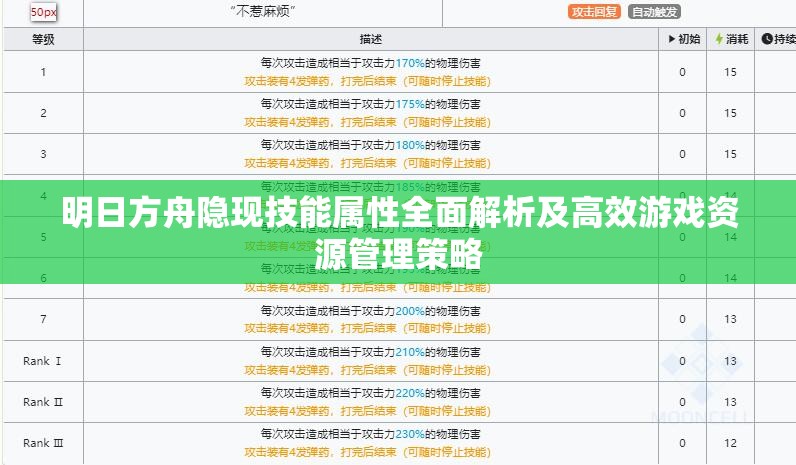Click the cost value 15 in level 1 row

coord(730,72)
